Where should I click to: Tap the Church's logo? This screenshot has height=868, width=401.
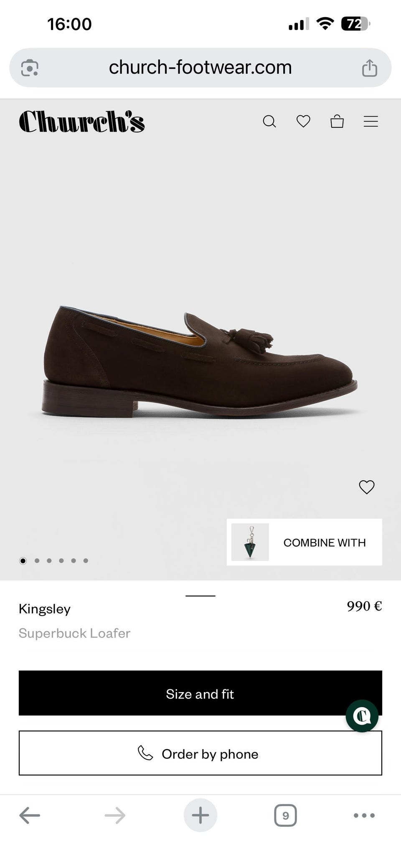[x=82, y=121]
